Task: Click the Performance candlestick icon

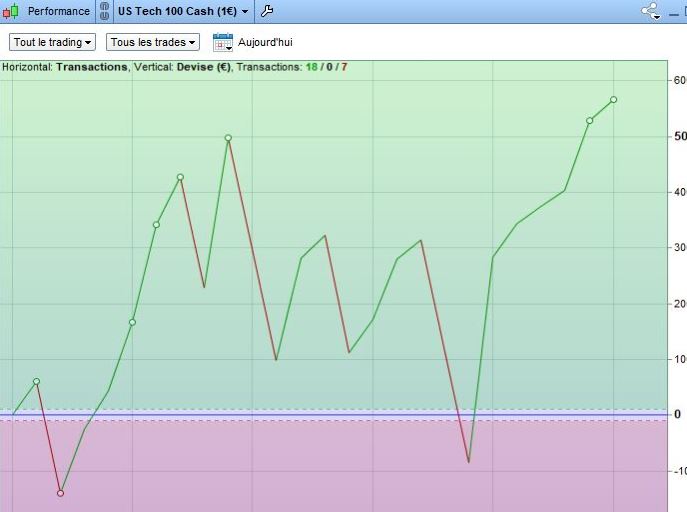Action: click(x=11, y=11)
